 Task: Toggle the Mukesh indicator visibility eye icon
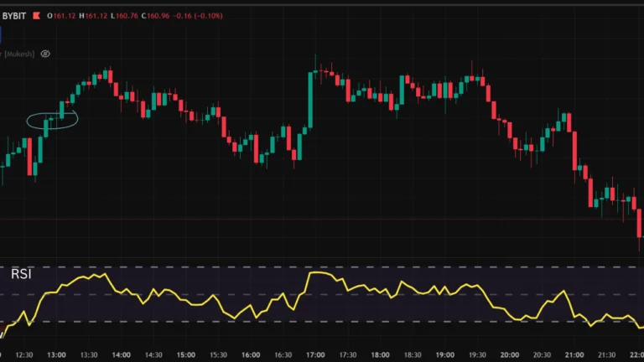click(45, 54)
